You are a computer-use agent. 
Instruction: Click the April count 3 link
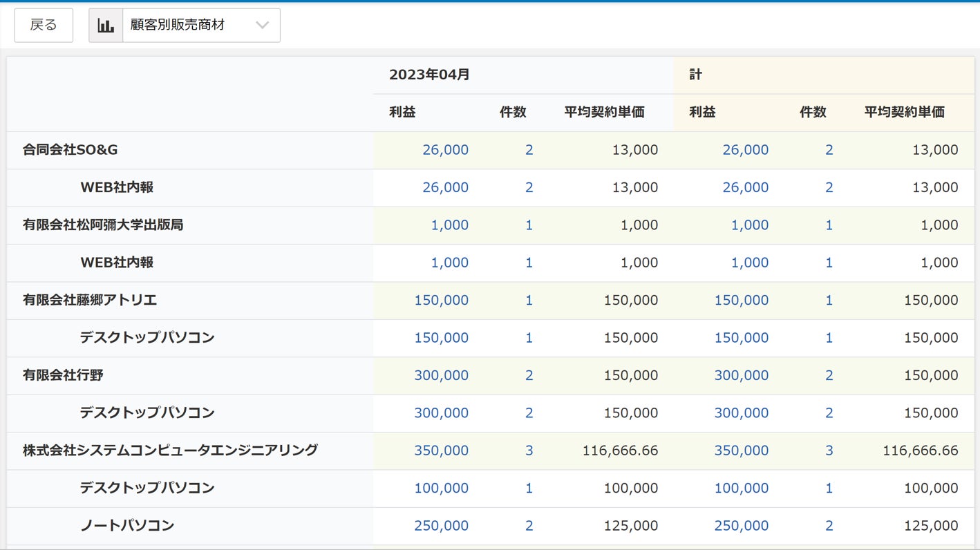coord(529,451)
